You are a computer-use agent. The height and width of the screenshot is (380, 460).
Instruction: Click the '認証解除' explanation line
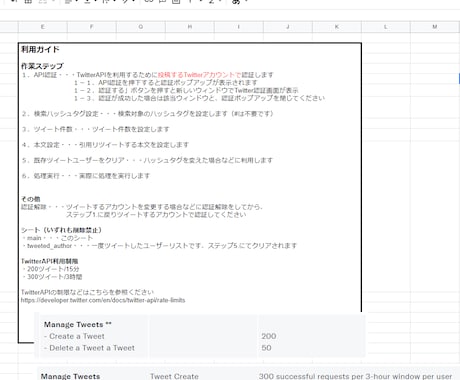coord(142,207)
